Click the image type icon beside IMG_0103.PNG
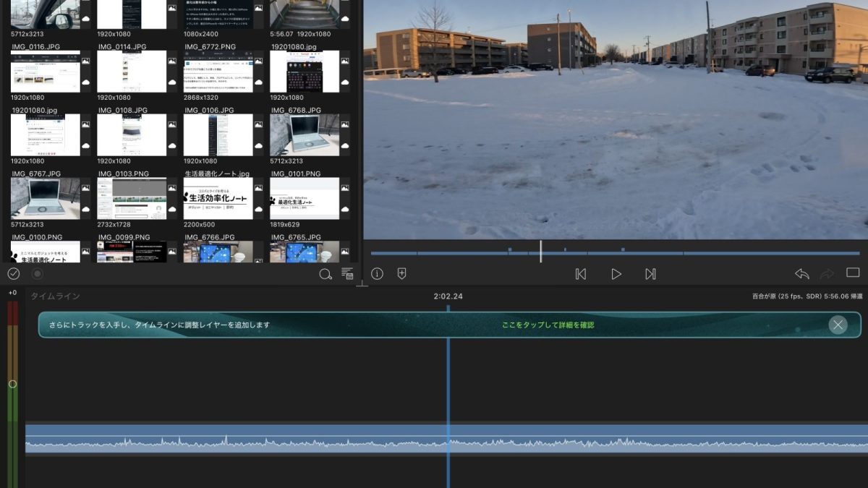Screen dimensions: 868x488 point(171,189)
